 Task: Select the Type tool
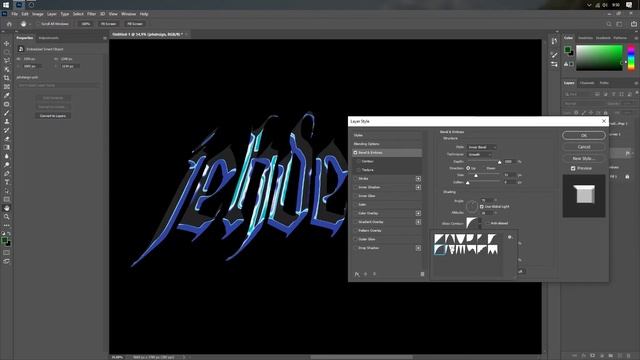7,182
